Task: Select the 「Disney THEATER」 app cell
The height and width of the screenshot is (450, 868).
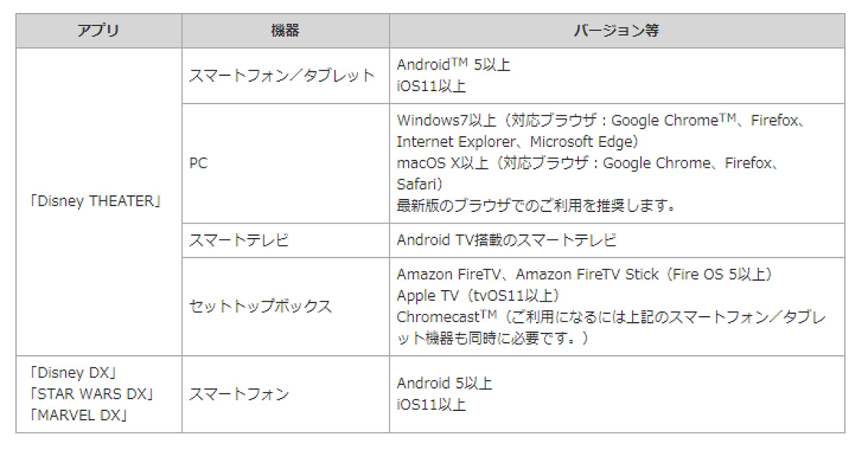Action: (x=98, y=202)
